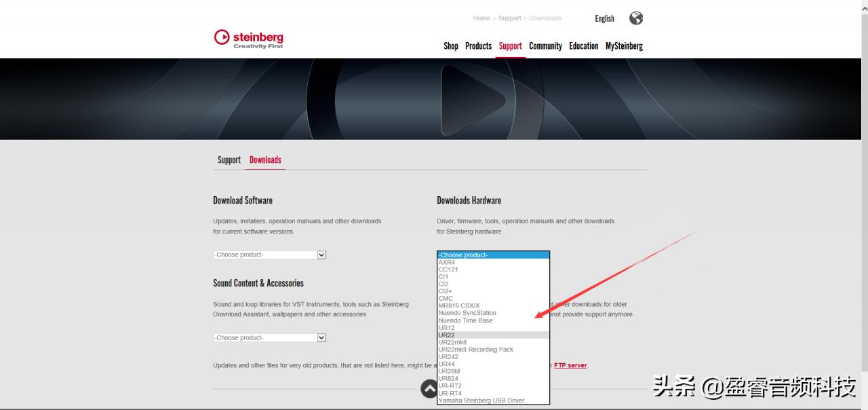Select AXR4 from the hardware list

pos(493,263)
